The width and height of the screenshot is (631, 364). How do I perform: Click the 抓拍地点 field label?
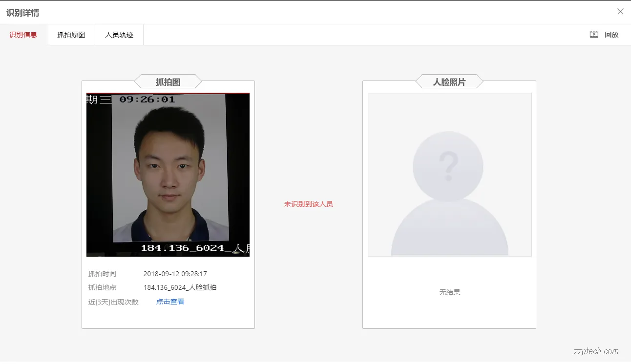103,287
